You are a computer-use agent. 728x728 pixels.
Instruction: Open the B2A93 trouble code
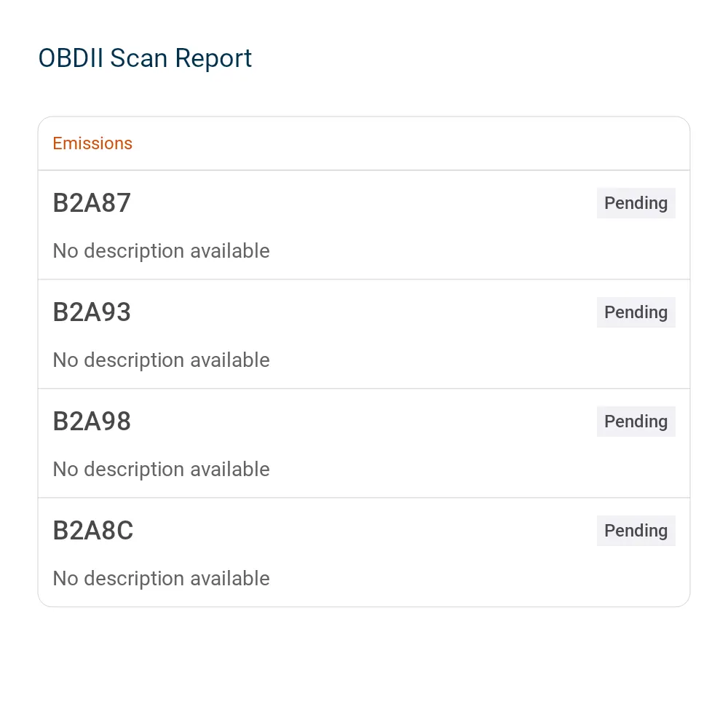[92, 312]
